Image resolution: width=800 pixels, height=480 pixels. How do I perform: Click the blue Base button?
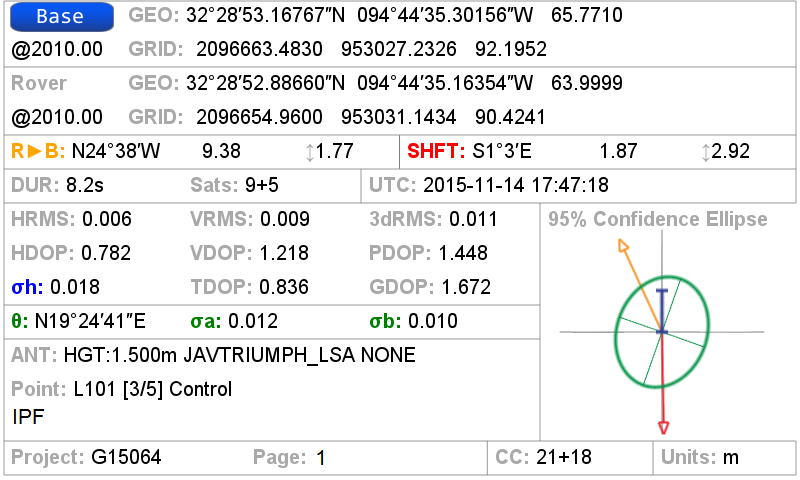61,17
